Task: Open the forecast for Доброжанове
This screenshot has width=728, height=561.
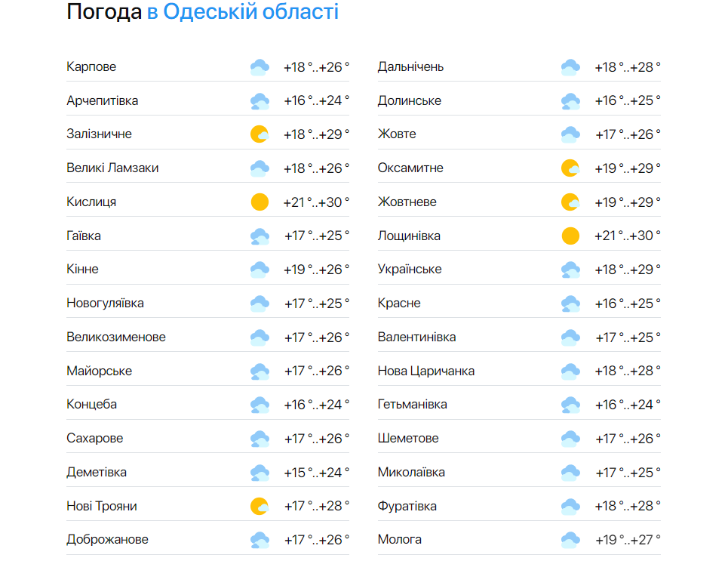Action: [106, 539]
